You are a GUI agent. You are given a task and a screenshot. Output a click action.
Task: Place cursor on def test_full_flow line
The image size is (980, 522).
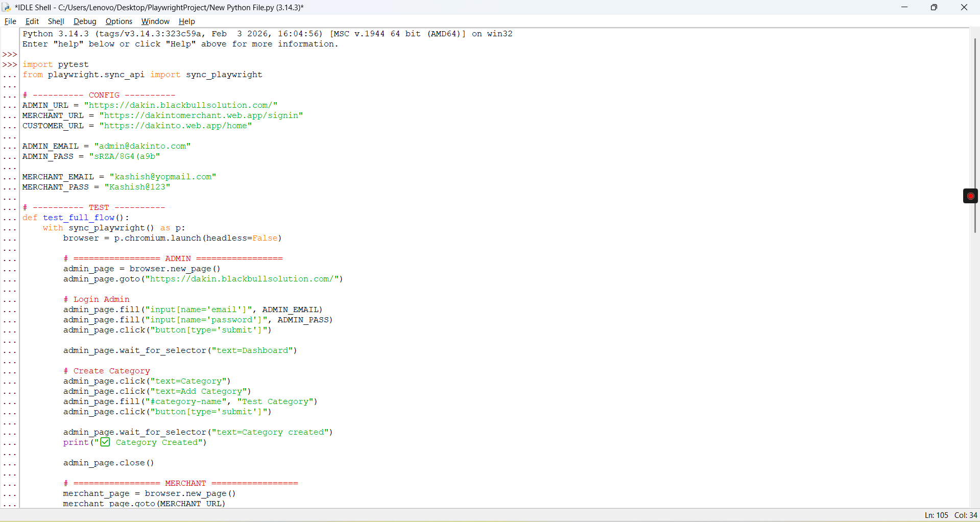coord(76,218)
